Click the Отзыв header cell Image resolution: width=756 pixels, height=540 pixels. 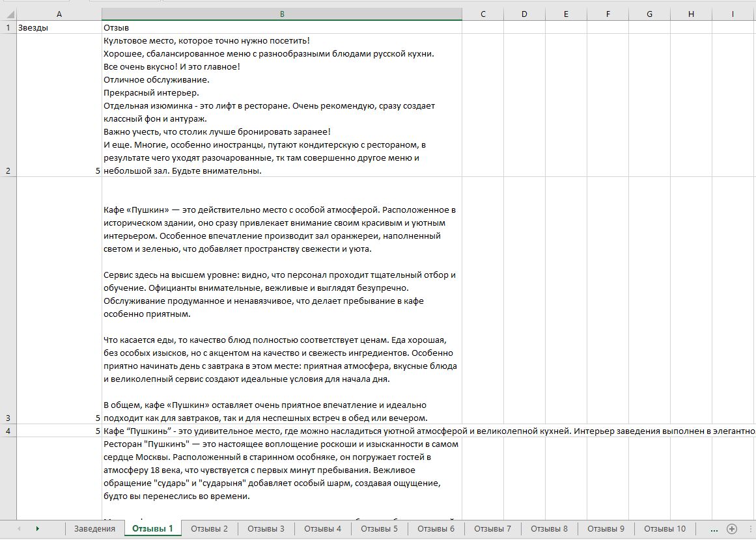tap(281, 27)
